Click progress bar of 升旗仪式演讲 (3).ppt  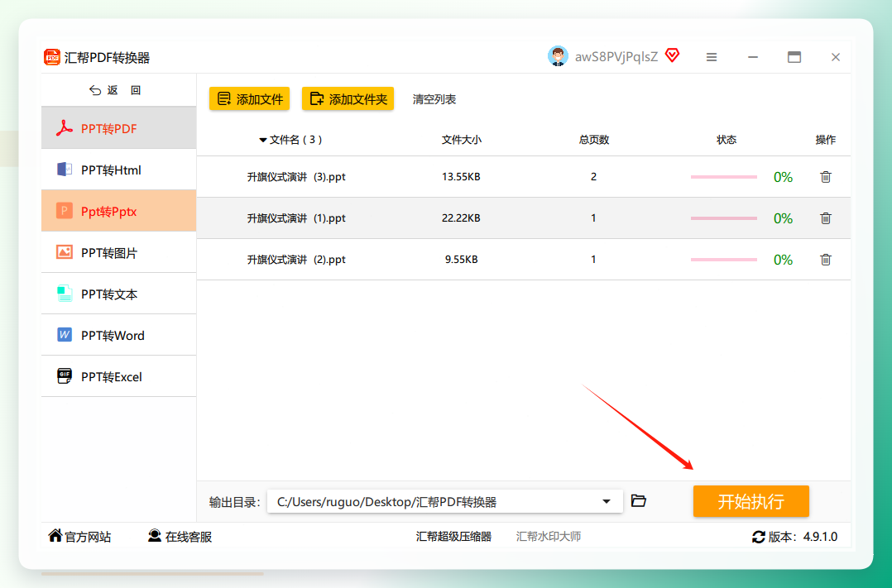coord(723,177)
